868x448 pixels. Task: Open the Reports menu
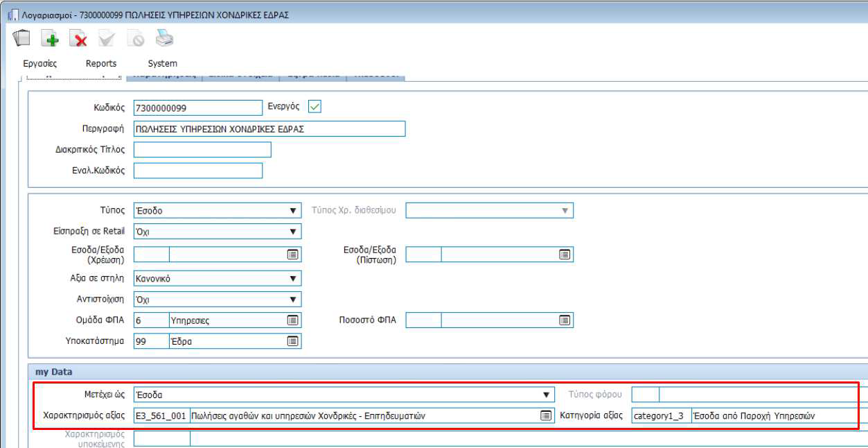point(101,62)
